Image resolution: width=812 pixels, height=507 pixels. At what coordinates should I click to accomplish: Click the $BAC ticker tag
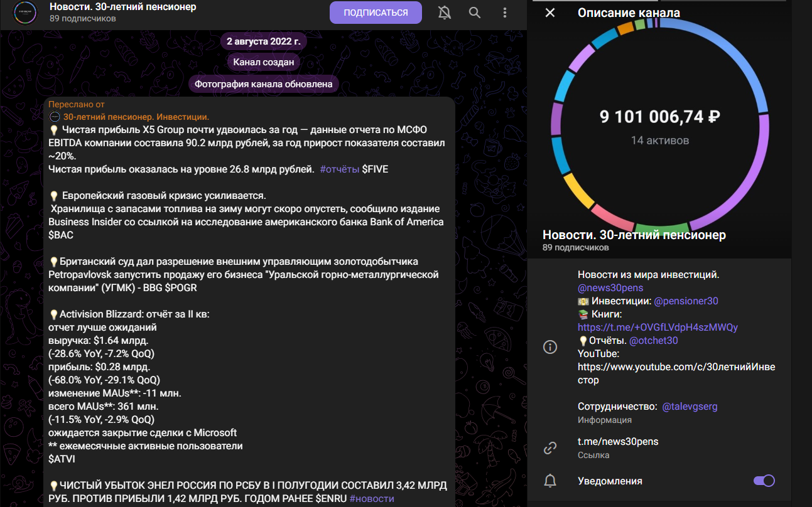tap(61, 235)
